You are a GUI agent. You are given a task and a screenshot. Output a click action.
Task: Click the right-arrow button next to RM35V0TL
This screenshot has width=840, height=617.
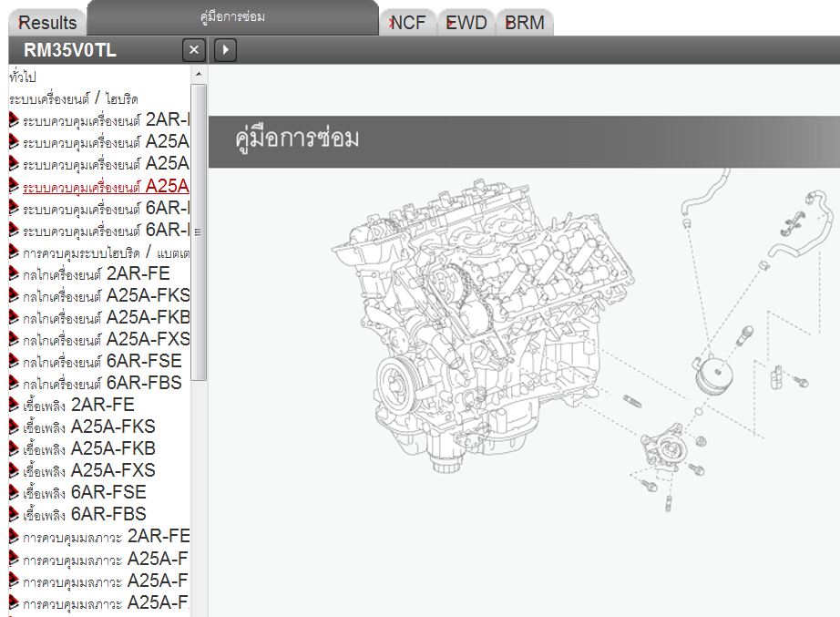[225, 50]
